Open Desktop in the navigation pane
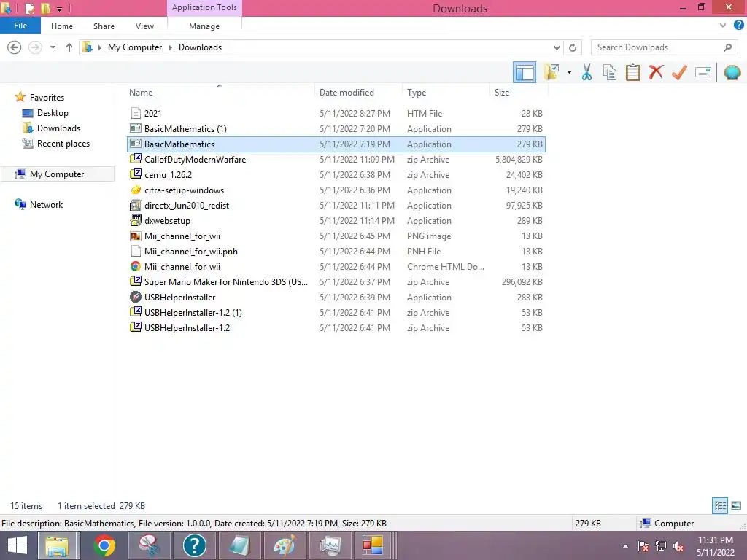747x560 pixels. (53, 113)
